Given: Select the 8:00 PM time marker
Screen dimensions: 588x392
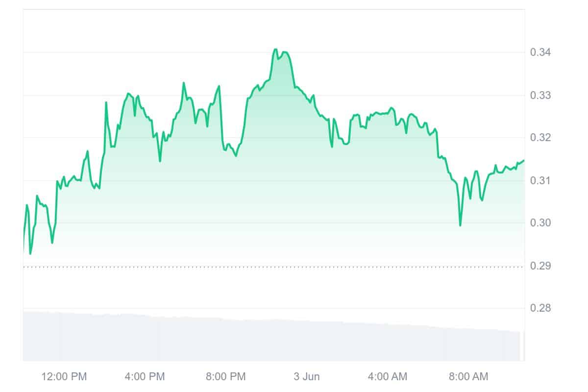Looking at the screenshot, I should 226,377.
